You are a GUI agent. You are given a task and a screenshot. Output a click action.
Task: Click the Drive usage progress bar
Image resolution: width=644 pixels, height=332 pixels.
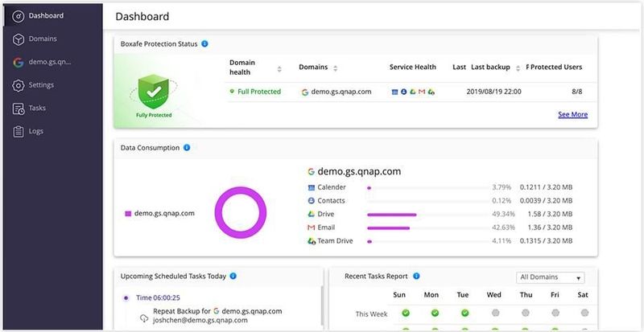click(428, 214)
